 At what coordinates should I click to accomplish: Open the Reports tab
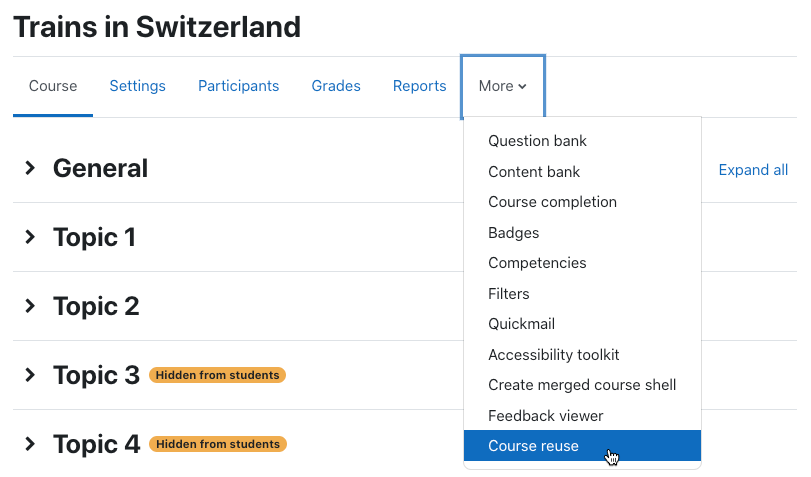click(x=419, y=86)
